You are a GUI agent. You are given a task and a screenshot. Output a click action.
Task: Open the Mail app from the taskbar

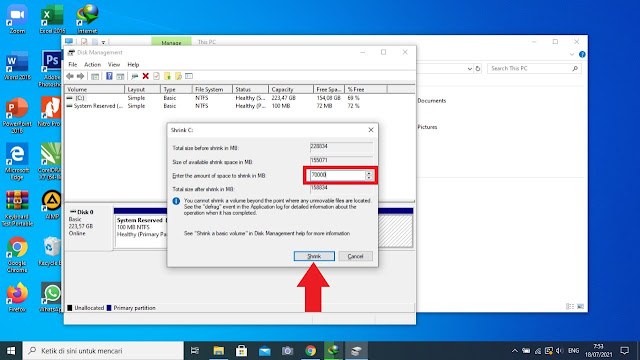[x=264, y=351]
